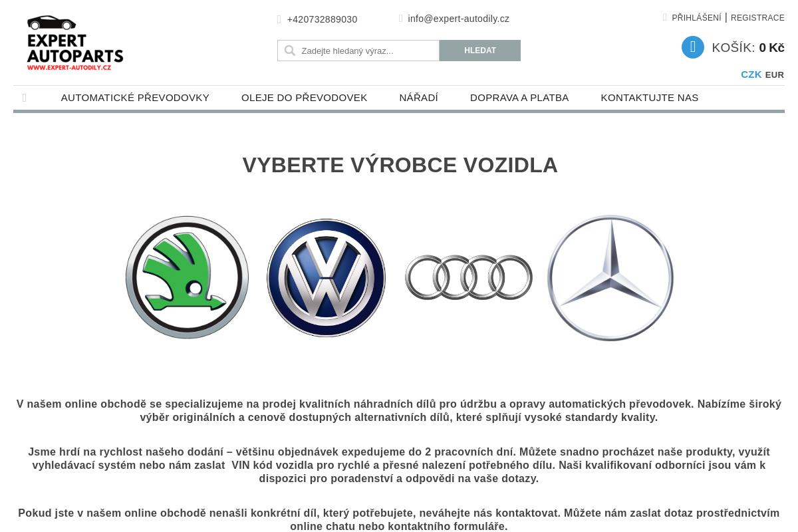
Task: Open PŘIHLÁŠENÍ login page
Action: 696,17
